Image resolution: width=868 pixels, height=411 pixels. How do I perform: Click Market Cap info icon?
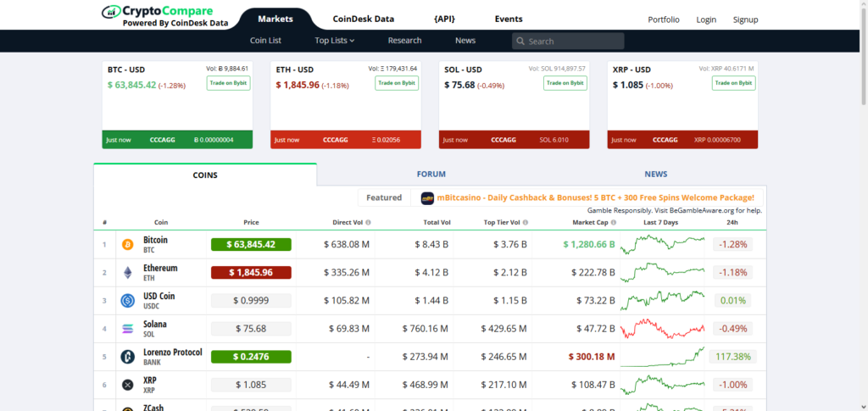point(614,223)
